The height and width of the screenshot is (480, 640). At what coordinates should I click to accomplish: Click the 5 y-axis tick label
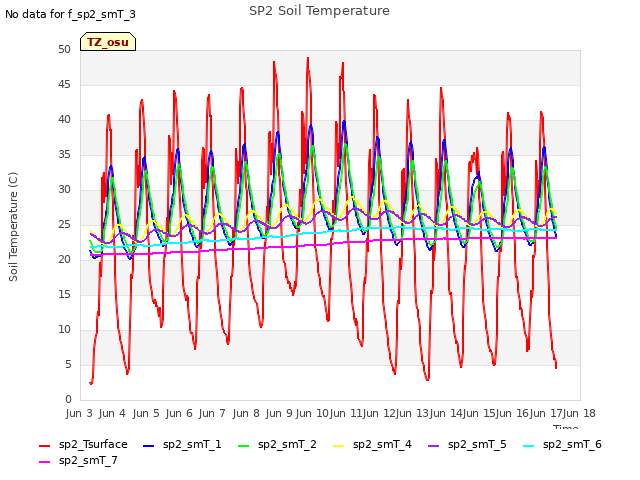point(68,364)
